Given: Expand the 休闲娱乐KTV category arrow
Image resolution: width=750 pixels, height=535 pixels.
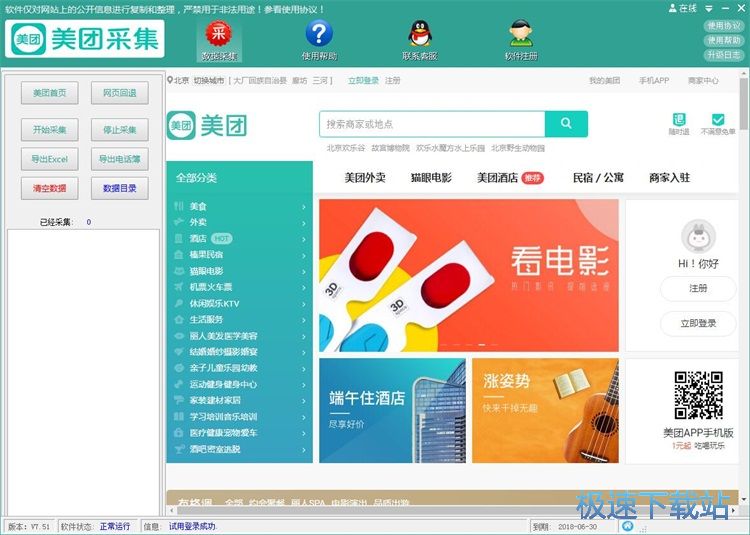Looking at the screenshot, I should click(x=304, y=304).
